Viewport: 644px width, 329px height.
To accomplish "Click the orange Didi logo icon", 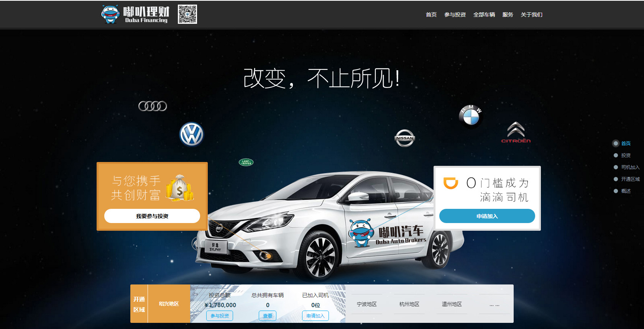I will (451, 183).
